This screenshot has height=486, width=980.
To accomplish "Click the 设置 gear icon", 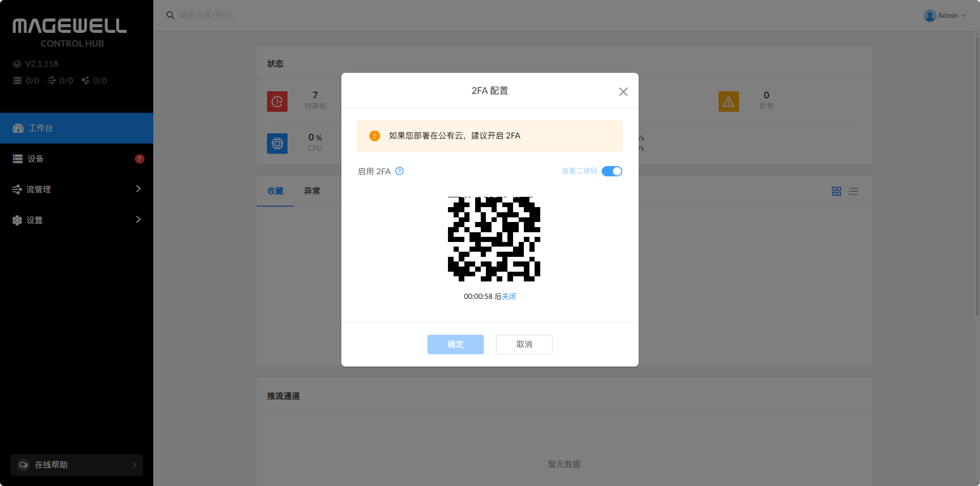I will 17,220.
